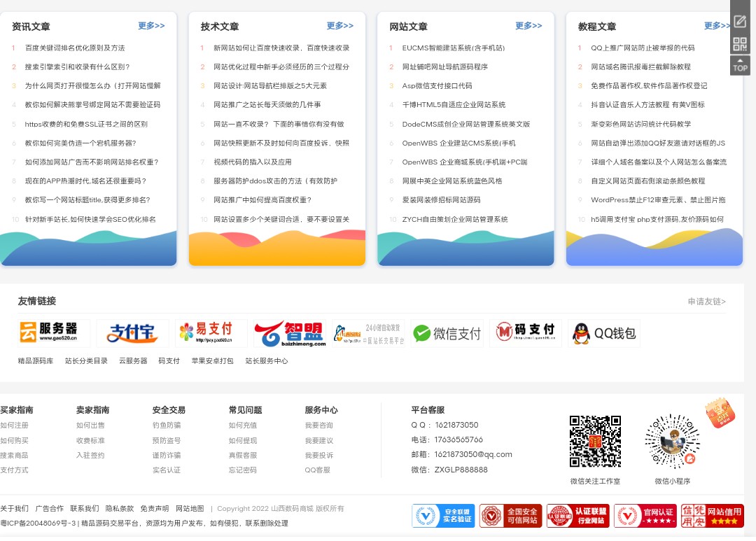Click the edit/feedback icon in sidebar
The image size is (756, 541).
(740, 21)
